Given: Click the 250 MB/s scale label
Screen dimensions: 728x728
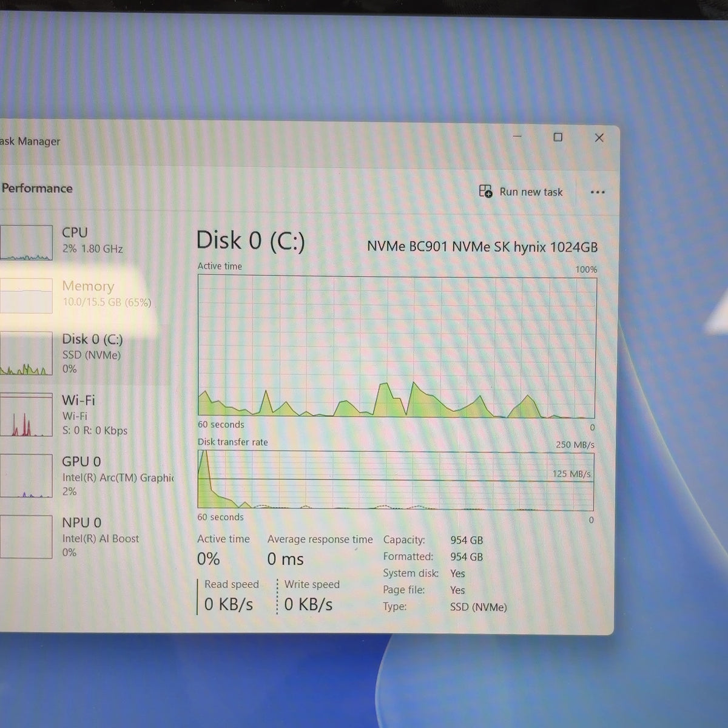Looking at the screenshot, I should click(x=575, y=445).
